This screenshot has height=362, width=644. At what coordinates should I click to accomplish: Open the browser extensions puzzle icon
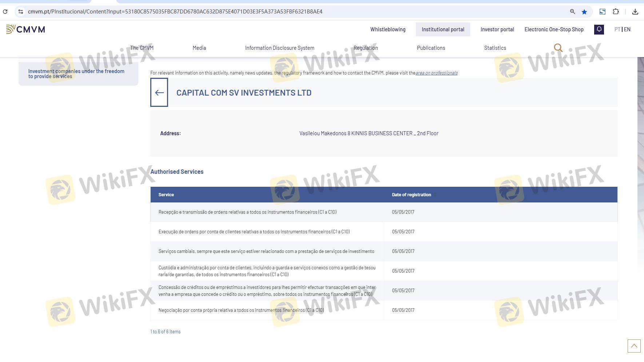pos(616,12)
